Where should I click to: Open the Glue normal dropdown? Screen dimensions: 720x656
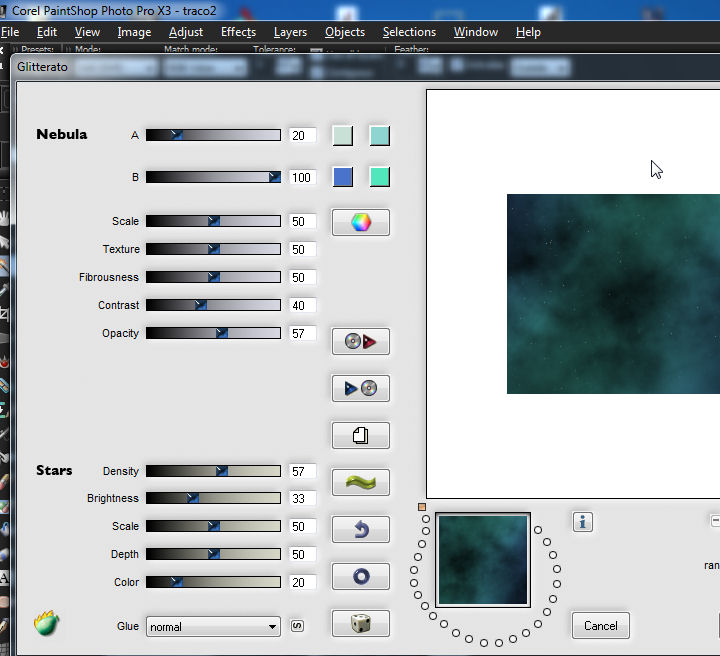pos(213,627)
